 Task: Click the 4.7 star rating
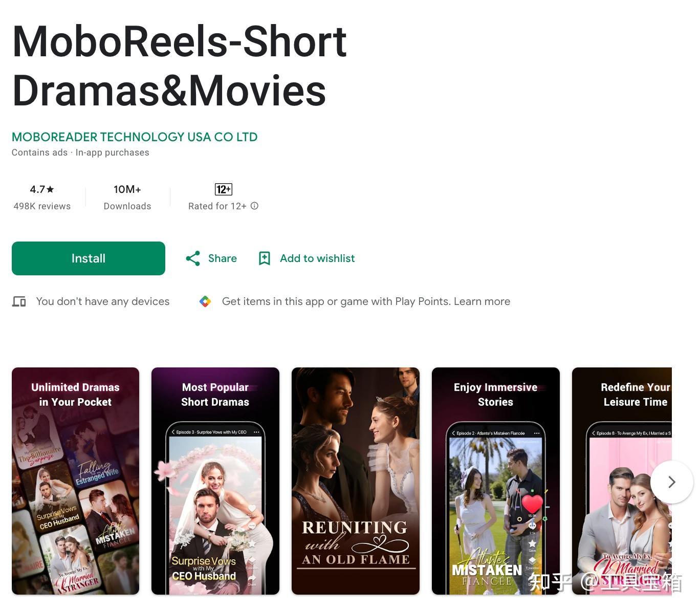(42, 189)
